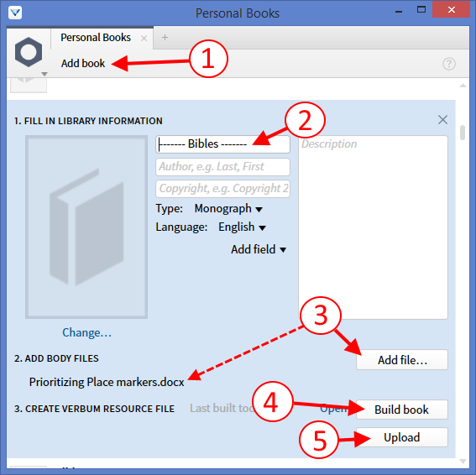476x475 pixels.
Task: Open the Language English dropdown
Action: 242,227
